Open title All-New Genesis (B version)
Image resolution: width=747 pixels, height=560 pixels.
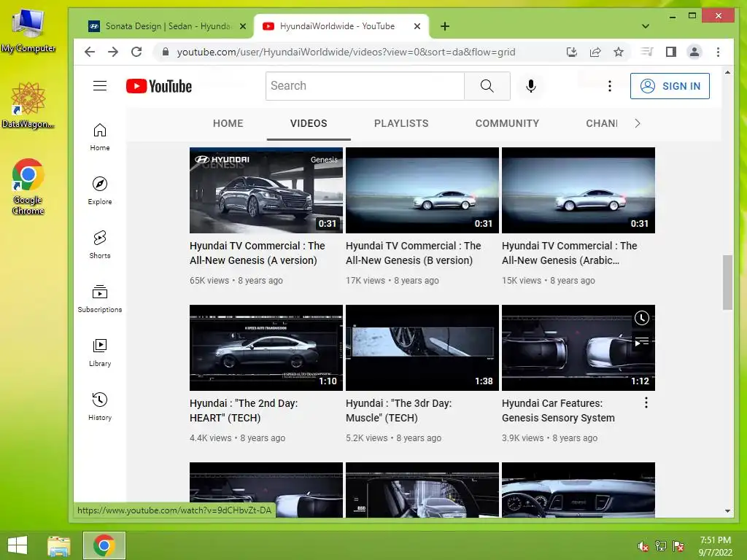(x=414, y=253)
